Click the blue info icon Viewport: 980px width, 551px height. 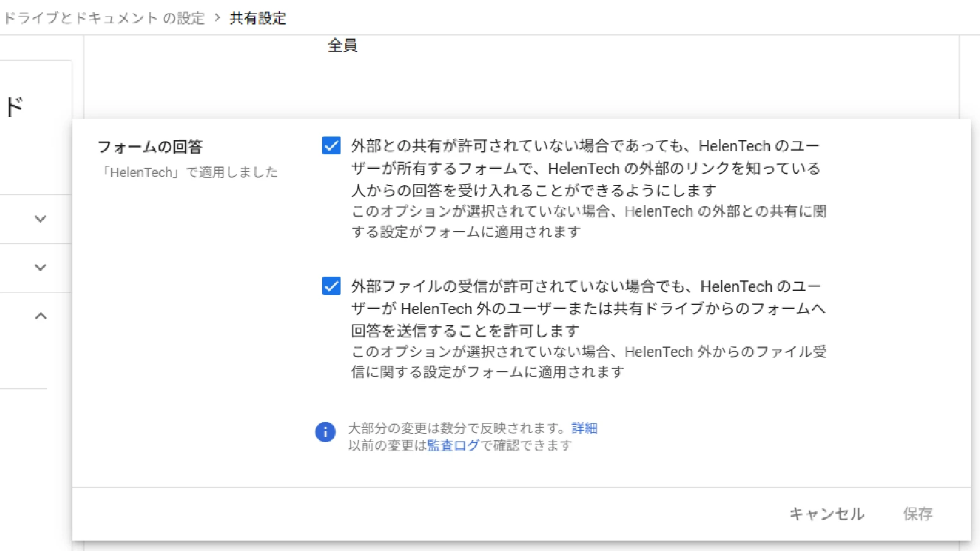[325, 432]
